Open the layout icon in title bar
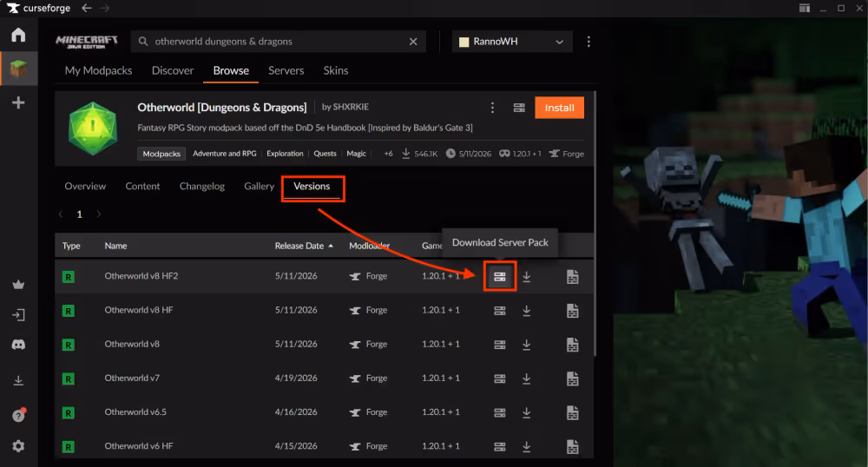The width and height of the screenshot is (868, 467). [805, 8]
